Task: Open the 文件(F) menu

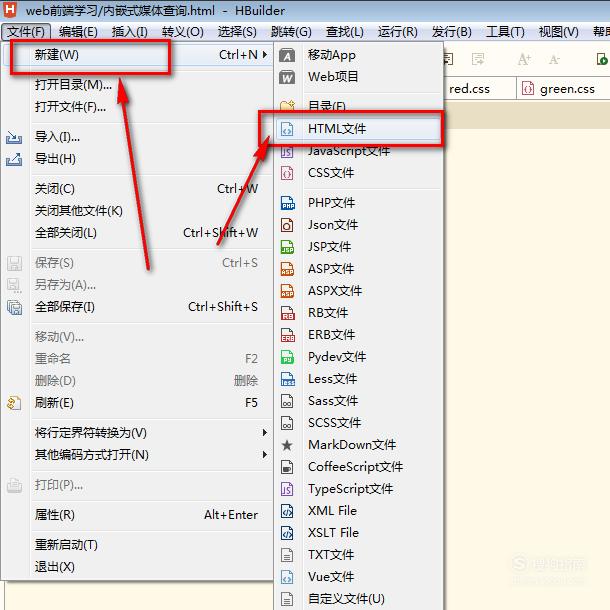Action: 26,32
